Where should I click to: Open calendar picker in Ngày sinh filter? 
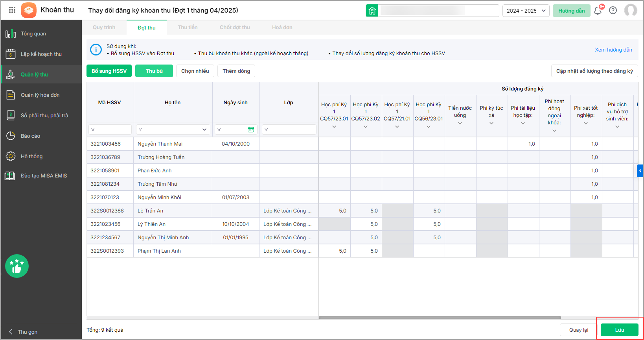(251, 129)
